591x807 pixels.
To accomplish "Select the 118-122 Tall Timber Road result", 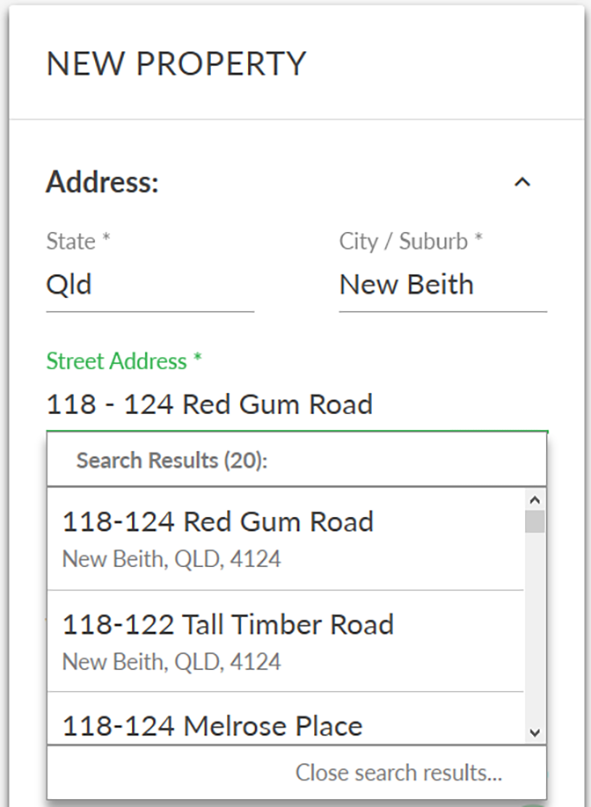I will 286,641.
